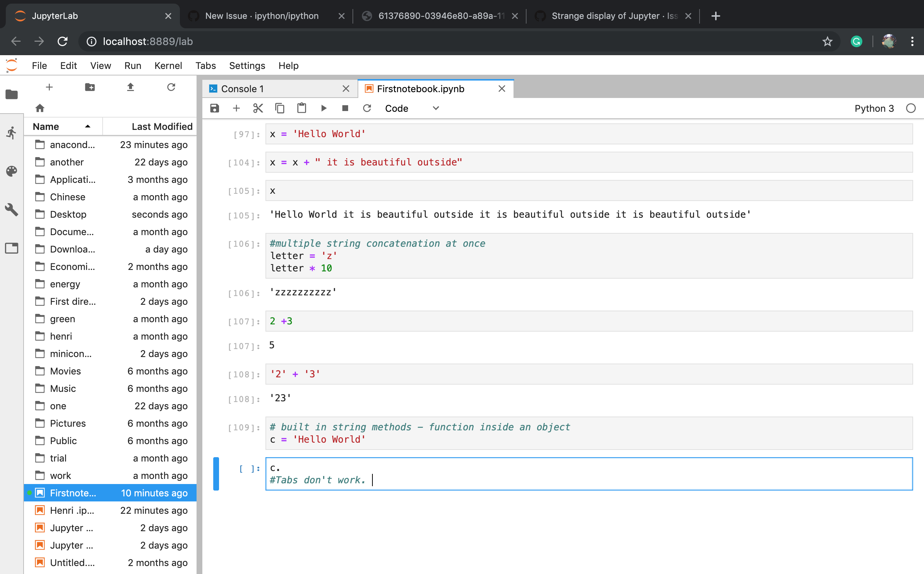Copy the selected cell
Viewport: 924px width, 574px height.
point(280,108)
